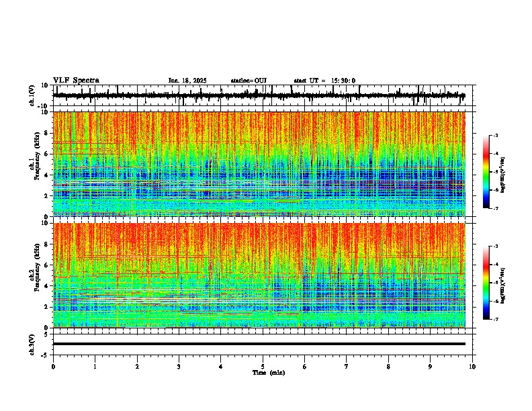
Task: Click the "8" kHz tick on ch.1 frequency axis
Action: 47,133
